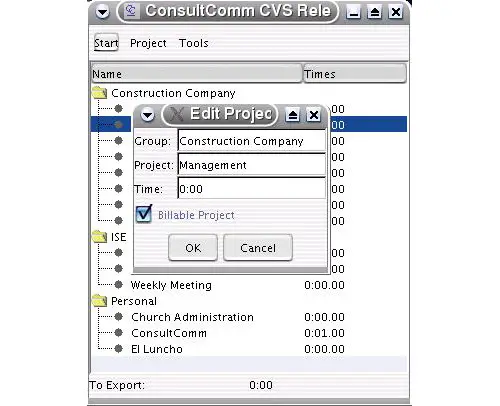Close the Edit Project dialog
This screenshot has width=500, height=406.
point(314,115)
